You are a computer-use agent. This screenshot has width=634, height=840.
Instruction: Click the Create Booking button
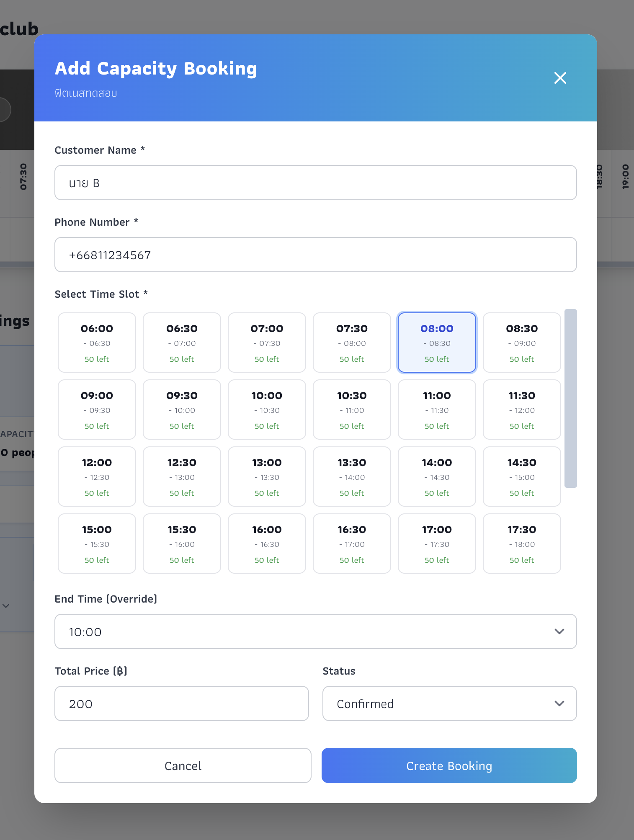click(x=449, y=765)
